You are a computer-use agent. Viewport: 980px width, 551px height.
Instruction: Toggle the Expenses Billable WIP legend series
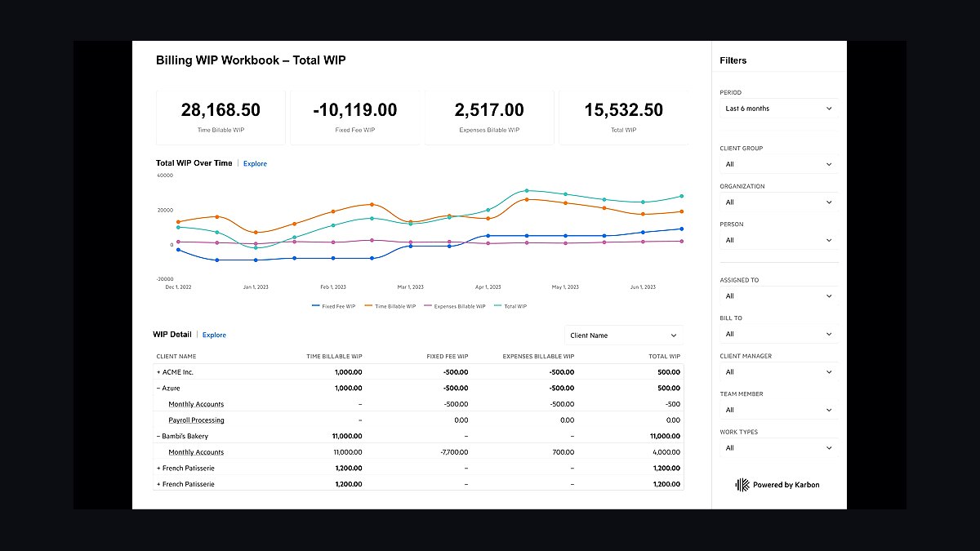(454, 307)
